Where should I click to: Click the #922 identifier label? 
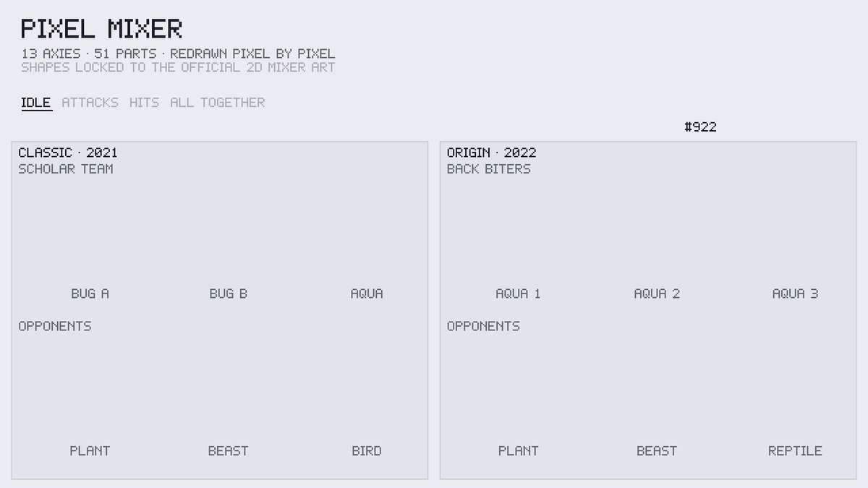700,127
